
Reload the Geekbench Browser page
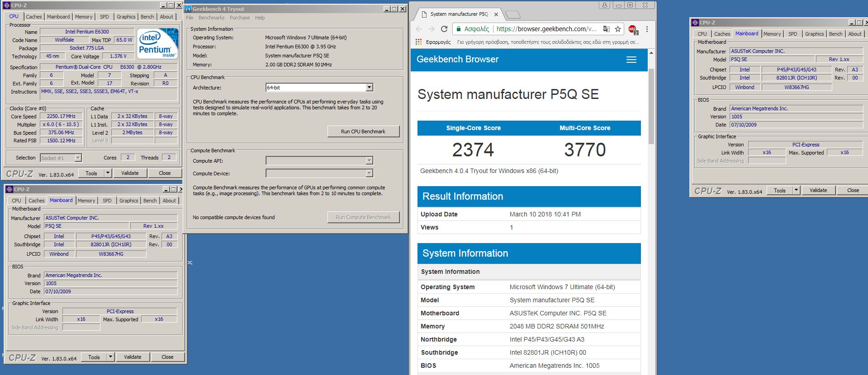[x=444, y=29]
